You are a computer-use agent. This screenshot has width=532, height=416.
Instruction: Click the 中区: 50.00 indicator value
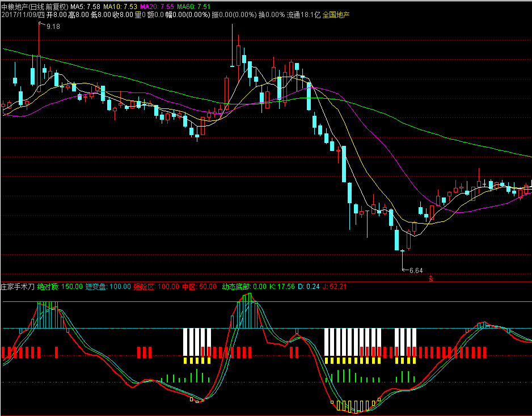click(x=199, y=287)
